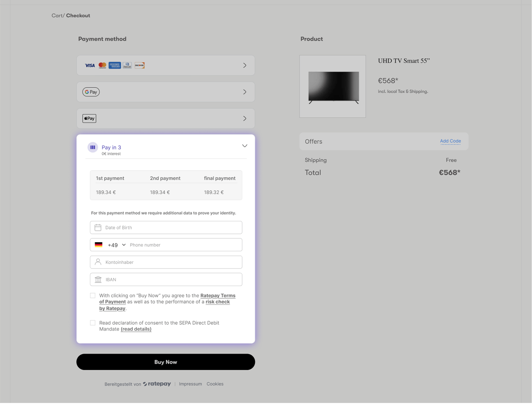Viewport: 532px width, 406px height.
Task: Click the Diners Club logo
Action: pos(127,66)
